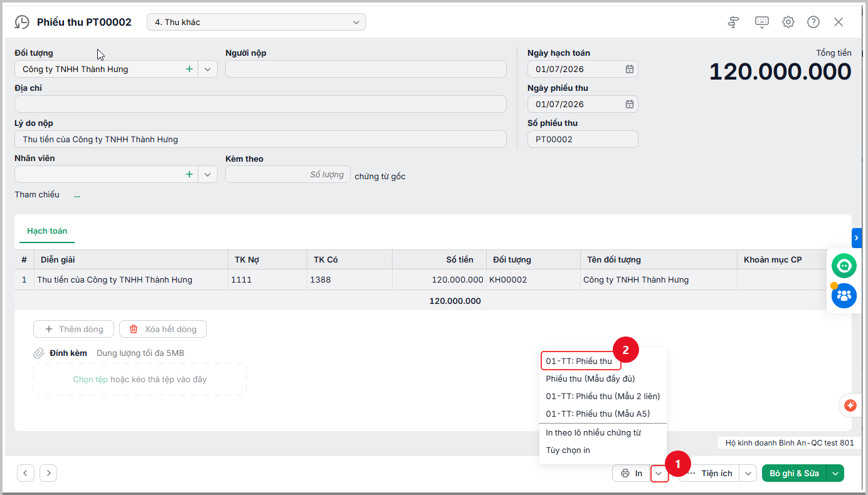This screenshot has height=495, width=868.
Task: Click Diễn giải cell in row 1
Action: pyautogui.click(x=131, y=279)
